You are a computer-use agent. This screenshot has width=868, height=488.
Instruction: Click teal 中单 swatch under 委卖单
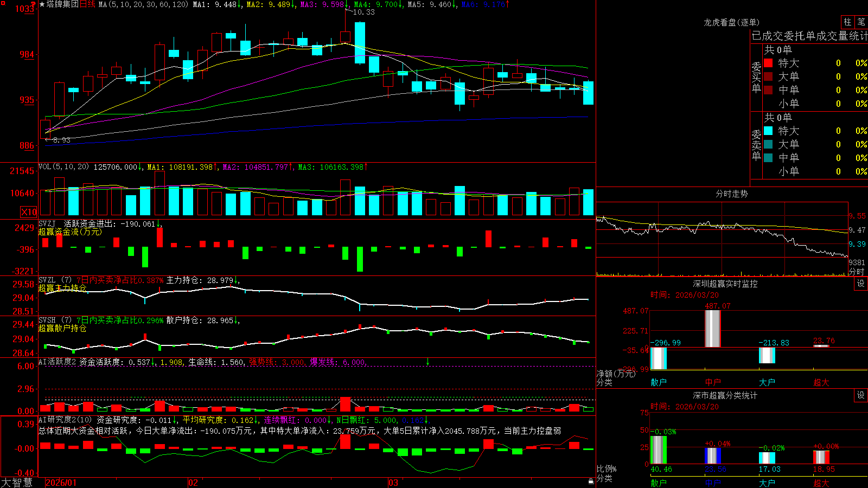click(768, 157)
